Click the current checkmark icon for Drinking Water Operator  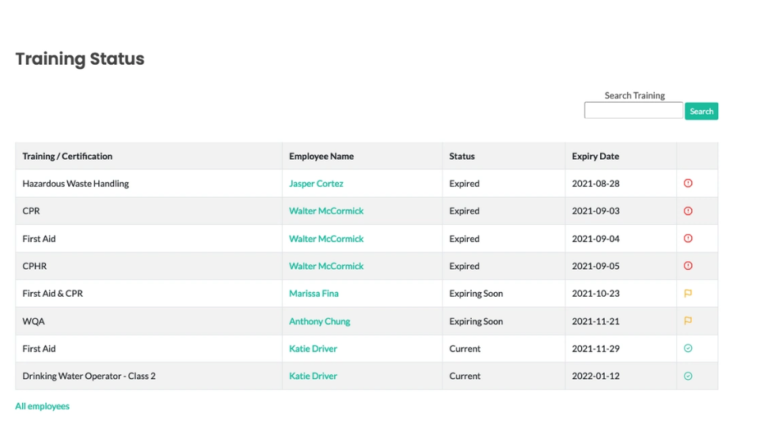[x=688, y=376]
